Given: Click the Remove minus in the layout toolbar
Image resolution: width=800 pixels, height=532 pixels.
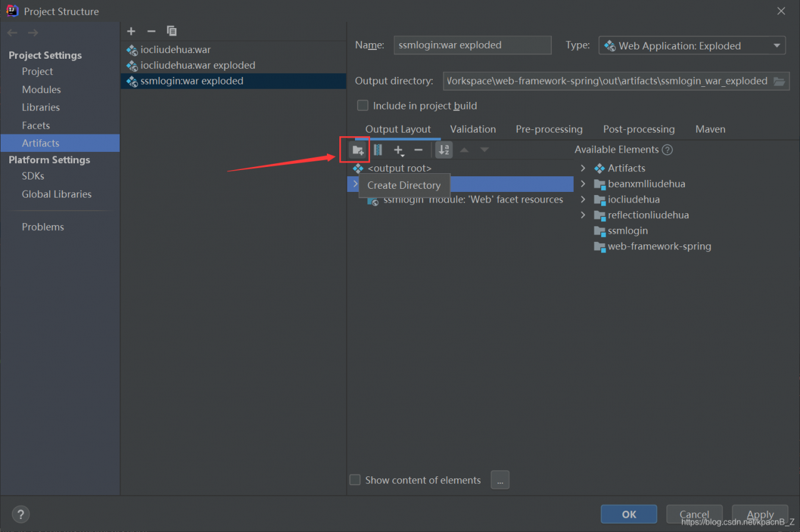Looking at the screenshot, I should point(419,150).
